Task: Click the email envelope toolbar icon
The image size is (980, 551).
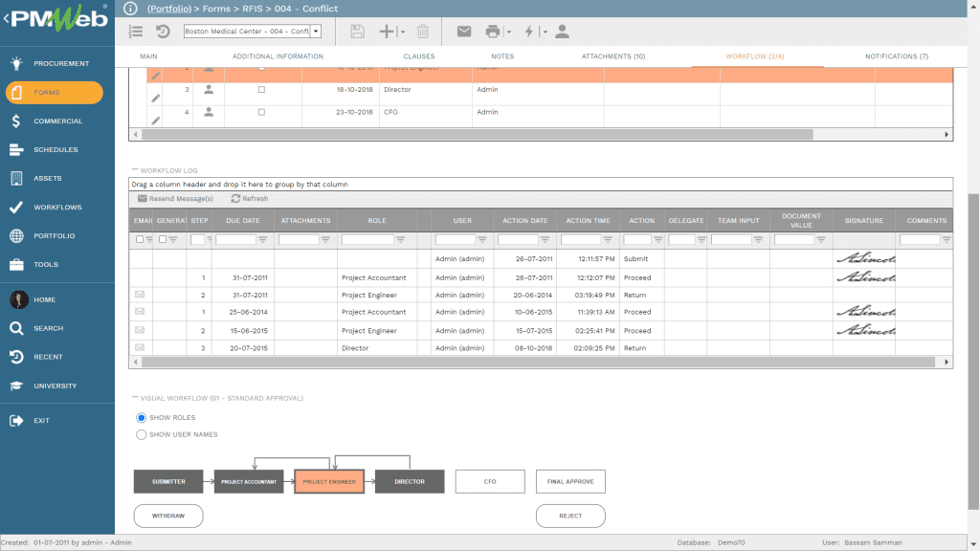Action: [464, 32]
